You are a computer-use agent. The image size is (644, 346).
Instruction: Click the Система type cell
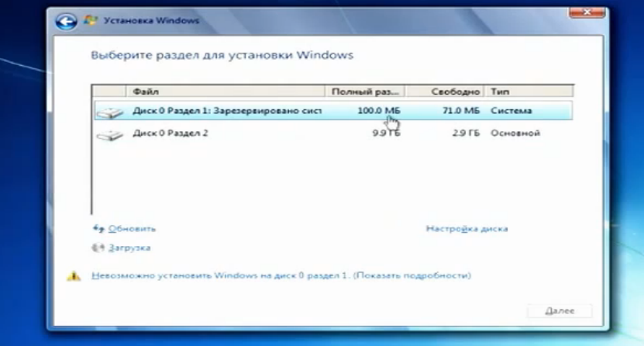511,110
